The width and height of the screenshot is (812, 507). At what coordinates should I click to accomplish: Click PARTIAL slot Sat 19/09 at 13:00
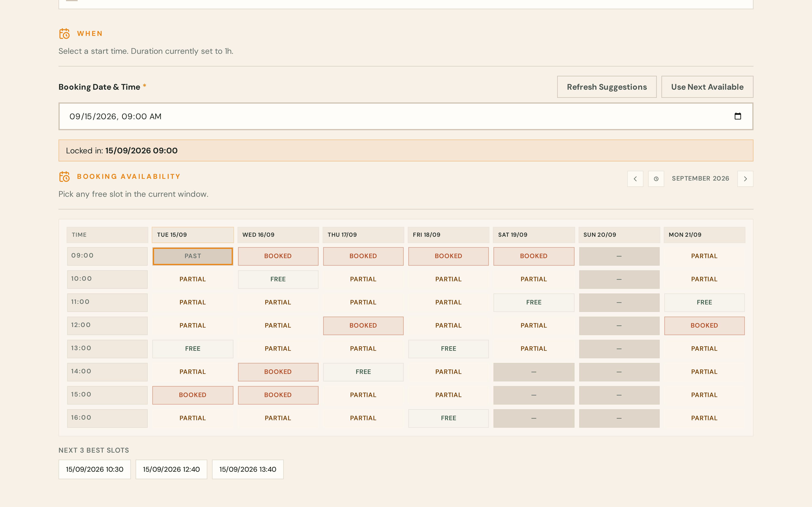534,349
